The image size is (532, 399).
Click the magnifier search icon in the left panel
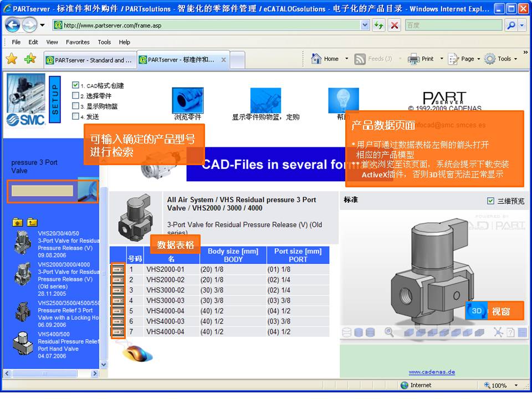[x=88, y=190]
